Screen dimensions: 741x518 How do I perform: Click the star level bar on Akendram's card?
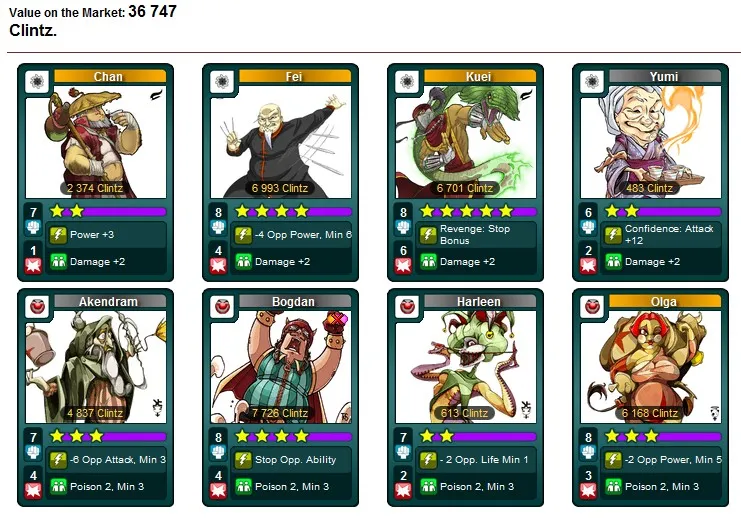[107, 436]
